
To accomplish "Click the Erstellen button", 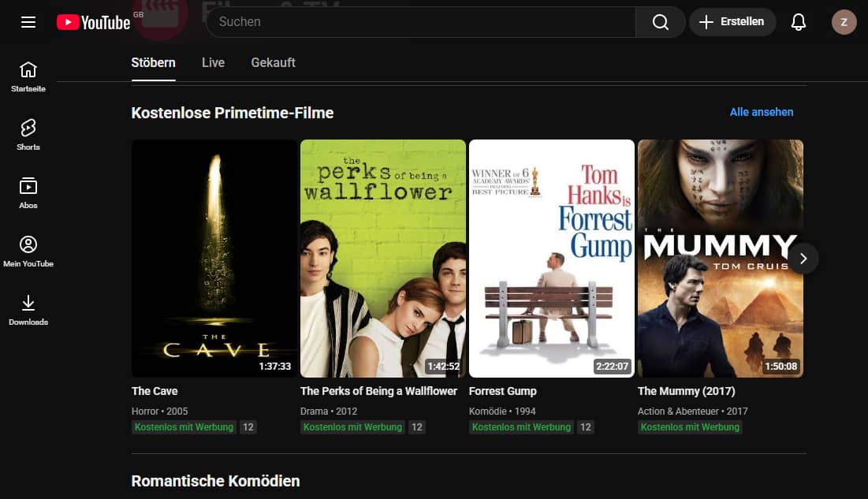I will point(732,21).
